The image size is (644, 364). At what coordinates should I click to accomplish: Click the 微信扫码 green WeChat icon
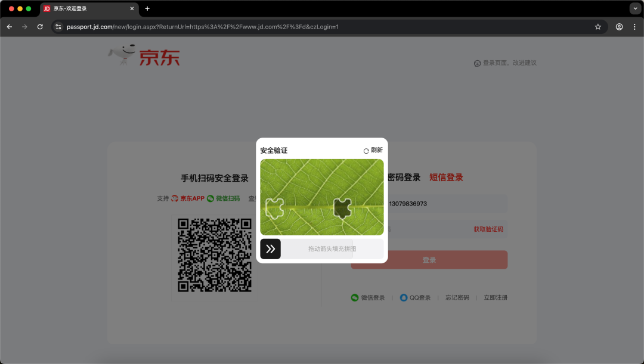(x=210, y=198)
